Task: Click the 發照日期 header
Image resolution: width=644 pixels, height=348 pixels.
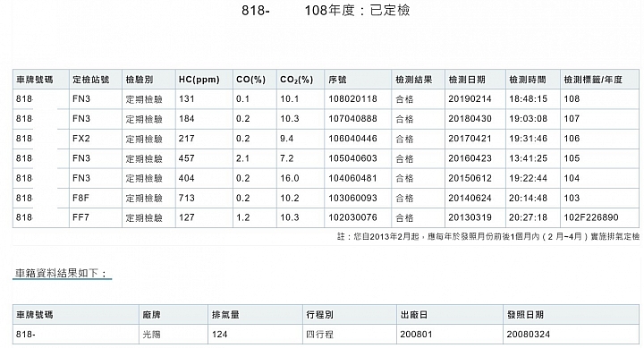Action: click(525, 315)
